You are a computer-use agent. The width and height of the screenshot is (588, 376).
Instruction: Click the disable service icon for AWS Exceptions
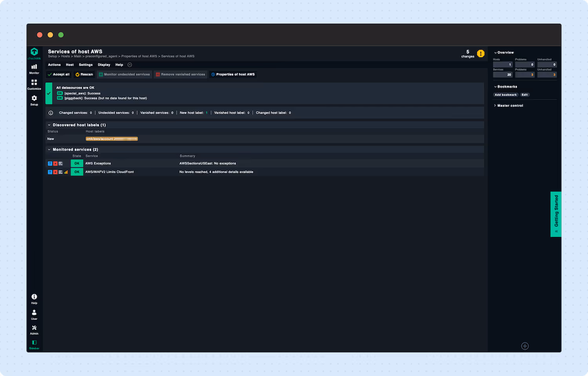point(55,163)
